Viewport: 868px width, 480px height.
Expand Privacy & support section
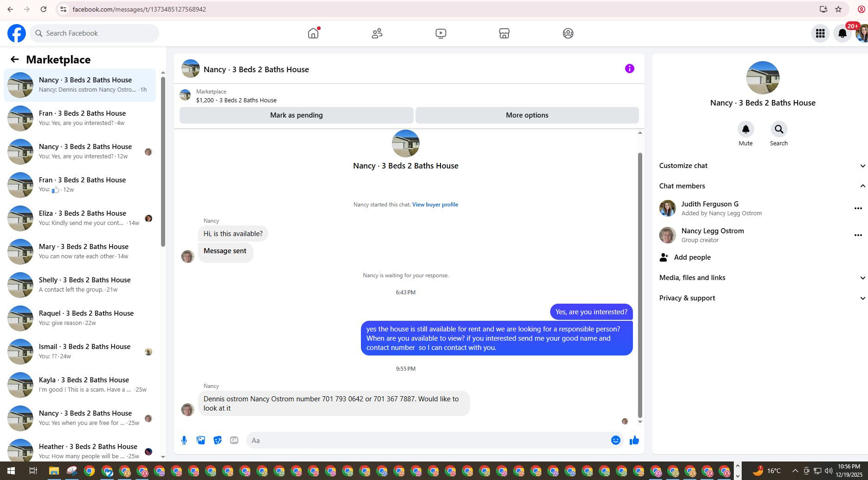point(762,298)
